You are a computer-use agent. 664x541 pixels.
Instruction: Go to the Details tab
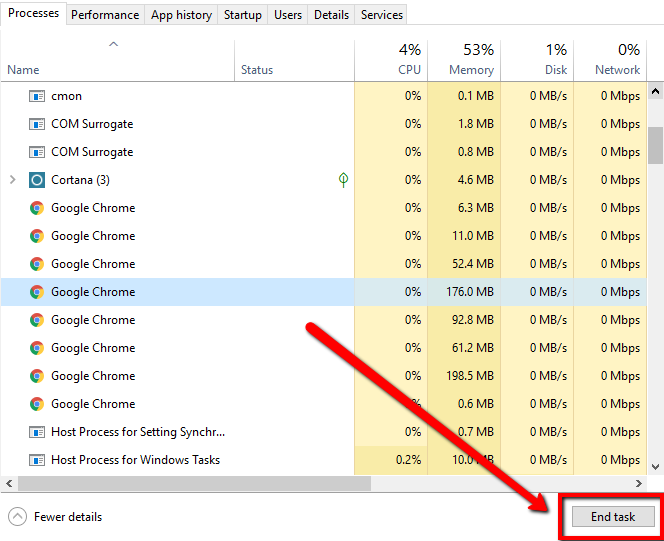(331, 15)
